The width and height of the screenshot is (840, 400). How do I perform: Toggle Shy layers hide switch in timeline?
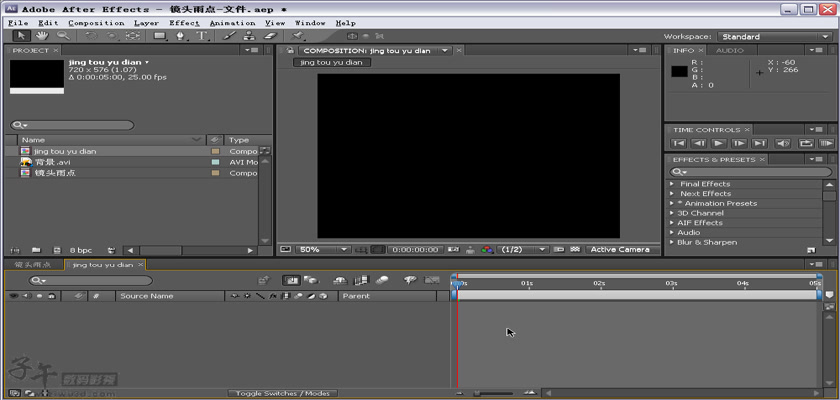[340, 280]
